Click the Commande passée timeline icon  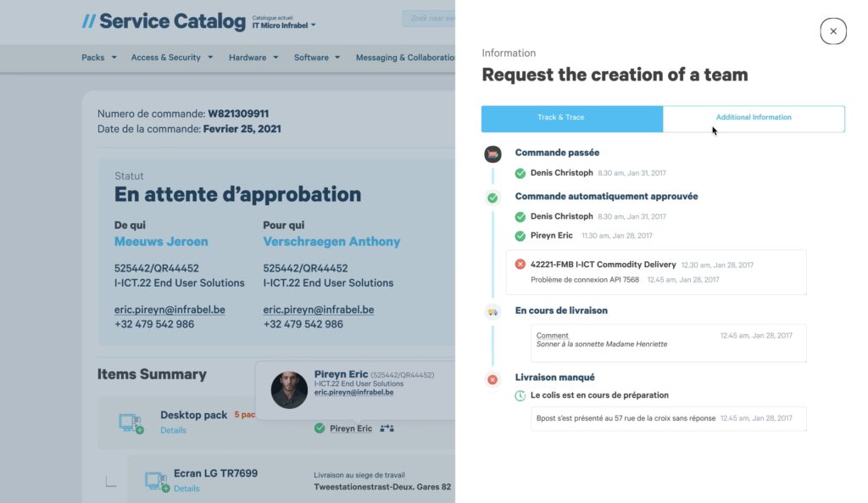[492, 154]
